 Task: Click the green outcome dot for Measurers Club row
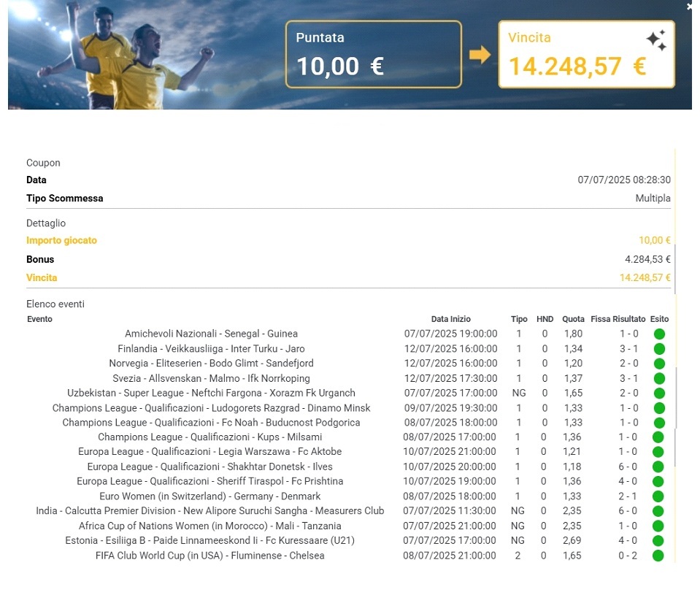(x=658, y=511)
